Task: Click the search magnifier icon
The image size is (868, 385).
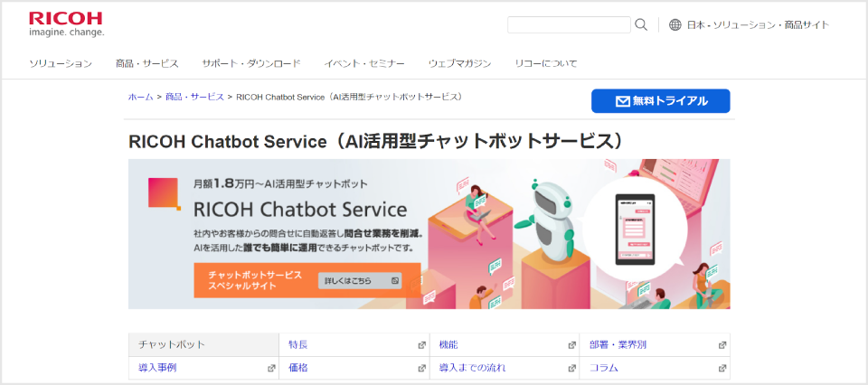Action: (641, 25)
